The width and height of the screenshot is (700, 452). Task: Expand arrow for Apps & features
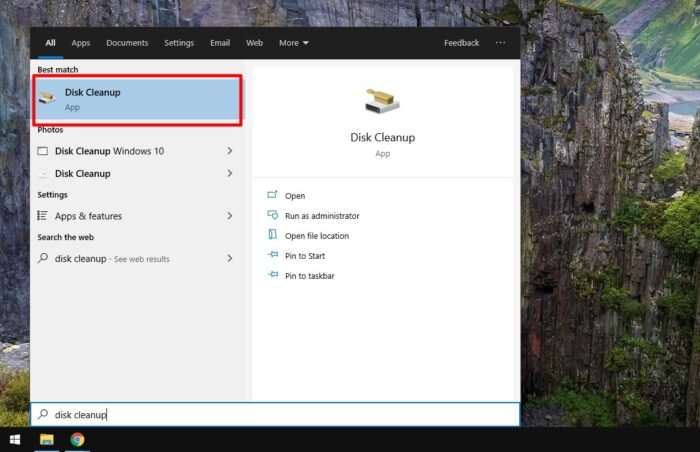tap(229, 216)
